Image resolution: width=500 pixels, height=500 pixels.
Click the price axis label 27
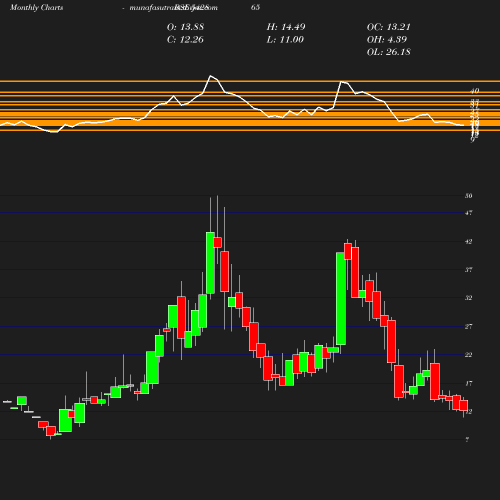[469, 326]
